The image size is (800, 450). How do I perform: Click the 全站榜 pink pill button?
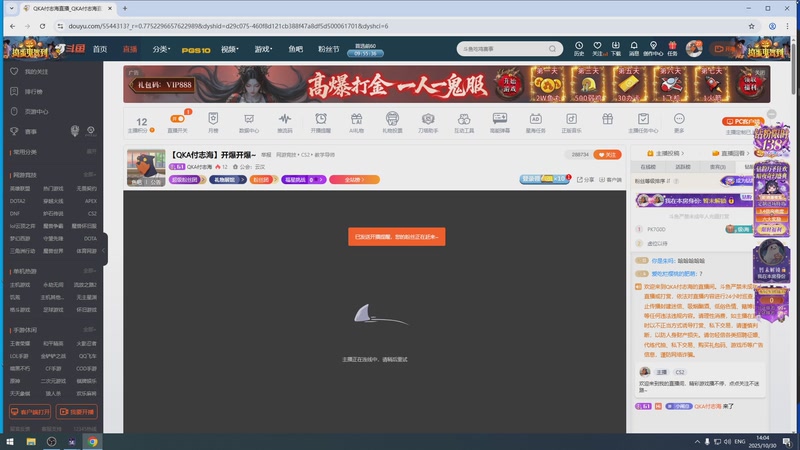354,180
